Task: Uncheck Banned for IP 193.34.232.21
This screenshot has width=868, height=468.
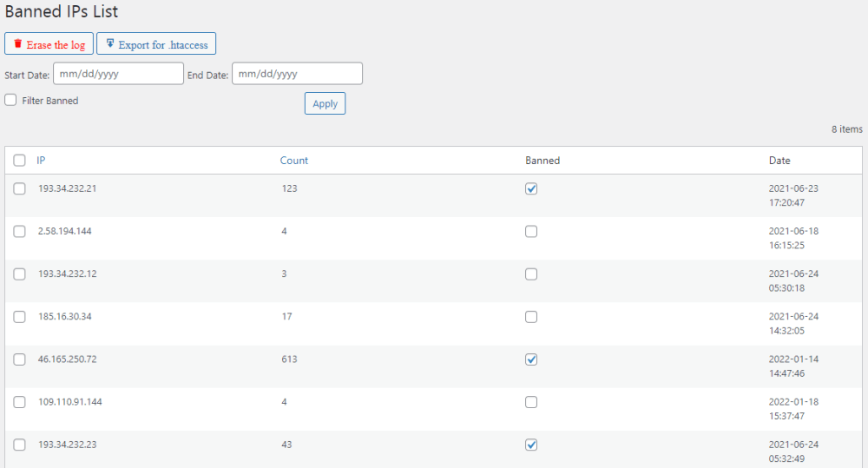Action: point(531,189)
